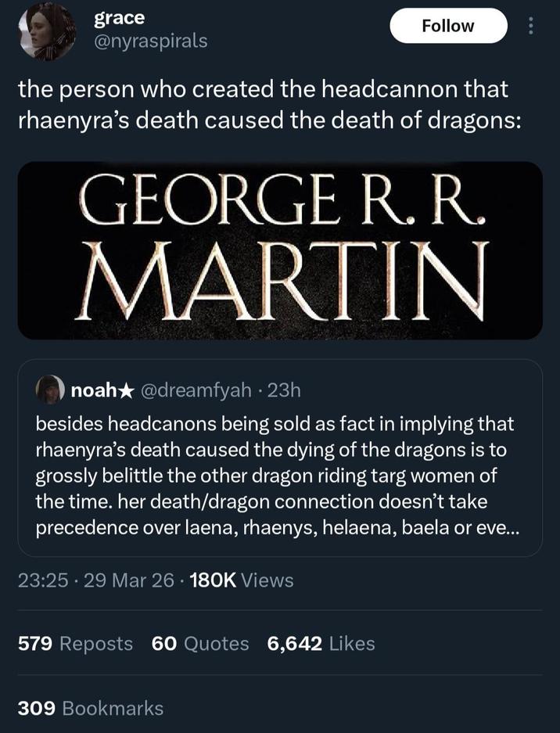Click grace's display name
The width and height of the screenshot is (560, 733).
[x=117, y=18]
